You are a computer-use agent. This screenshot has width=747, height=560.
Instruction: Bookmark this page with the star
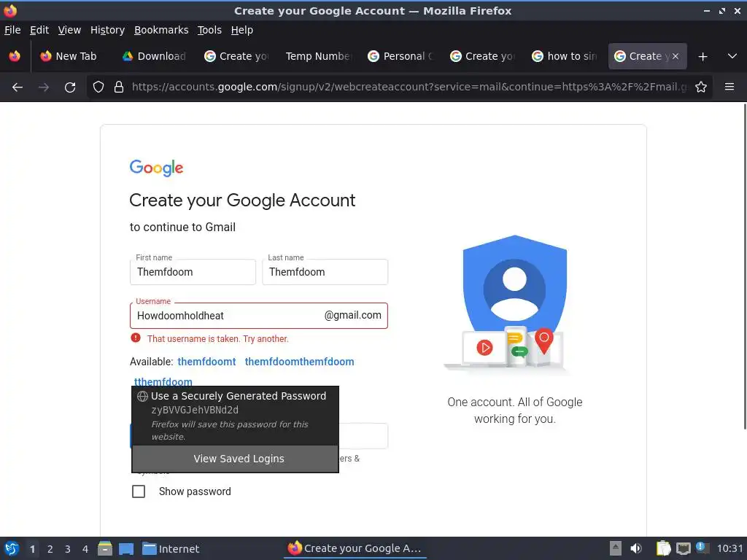click(x=701, y=87)
